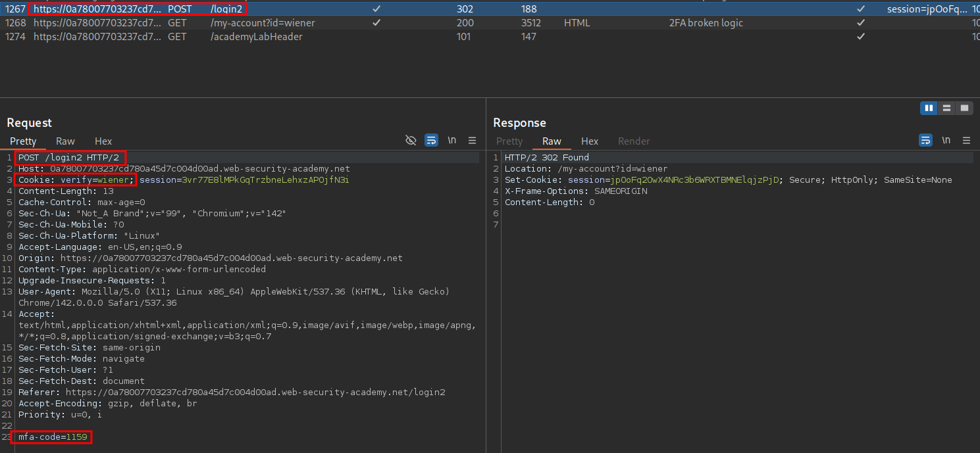Click the hidden-eye inspector icon in Request panel
The width and height of the screenshot is (980, 453).
pyautogui.click(x=411, y=140)
